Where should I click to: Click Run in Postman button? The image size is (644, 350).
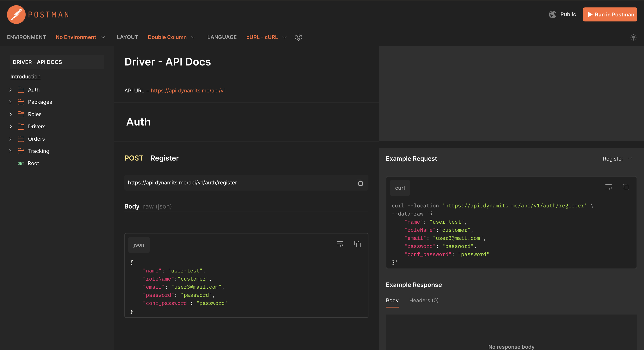(x=610, y=14)
